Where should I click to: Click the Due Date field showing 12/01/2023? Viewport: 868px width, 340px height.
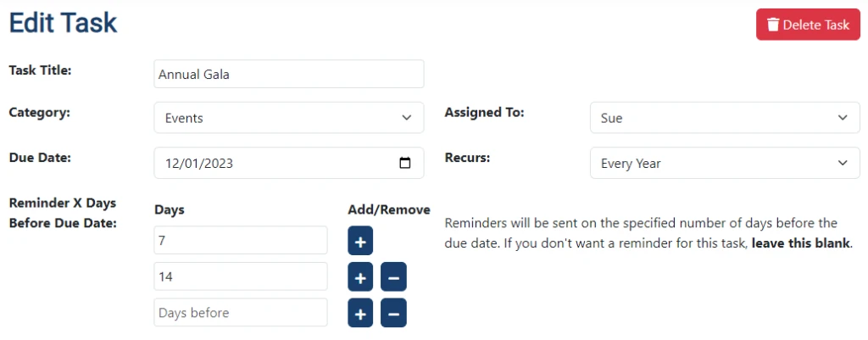271,164
